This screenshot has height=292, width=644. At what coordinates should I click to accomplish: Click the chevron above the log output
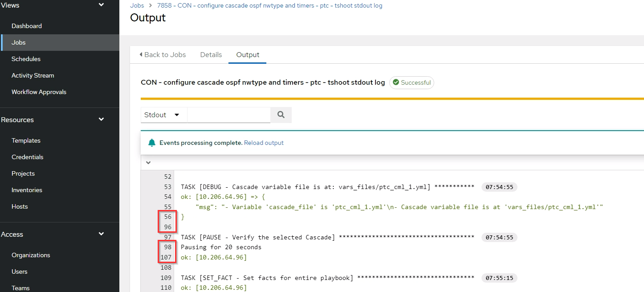[x=148, y=163]
